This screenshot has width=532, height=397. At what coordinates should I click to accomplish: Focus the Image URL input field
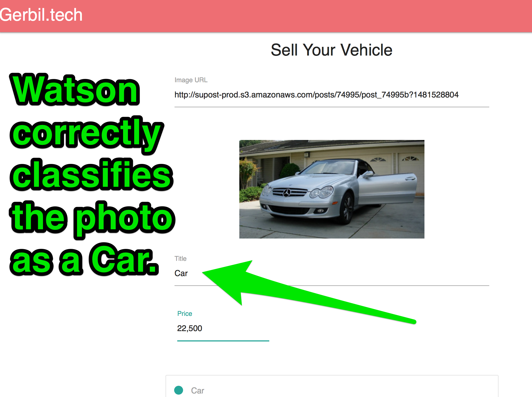[x=332, y=95]
